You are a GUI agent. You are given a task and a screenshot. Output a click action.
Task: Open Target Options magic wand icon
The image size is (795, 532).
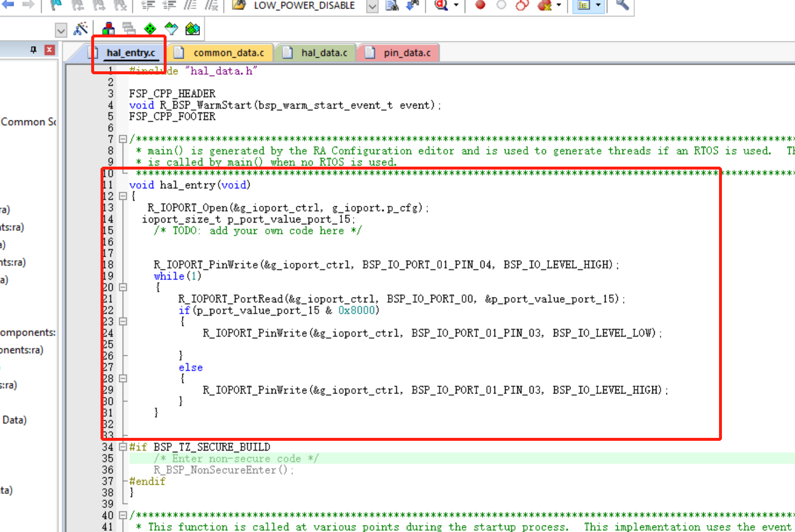pyautogui.click(x=81, y=29)
